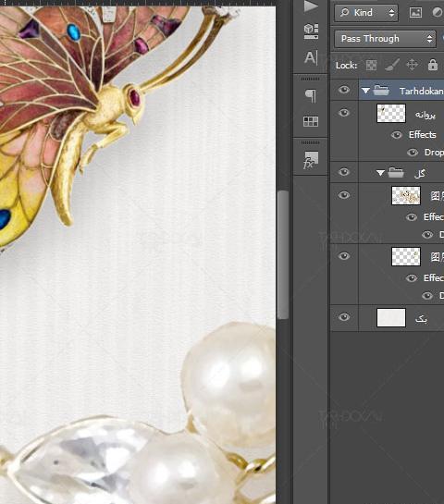Open the Pass Through blend mode dropdown
The height and width of the screenshot is (504, 444).
pos(385,39)
